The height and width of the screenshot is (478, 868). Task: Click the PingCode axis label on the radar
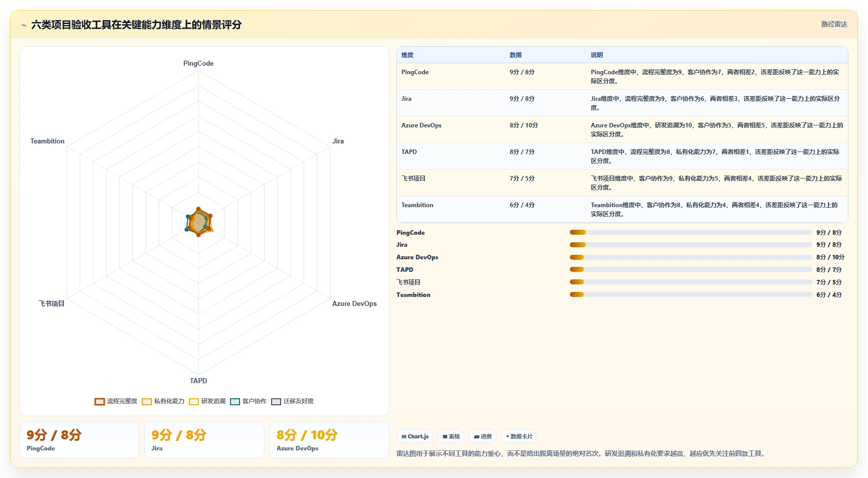point(198,63)
